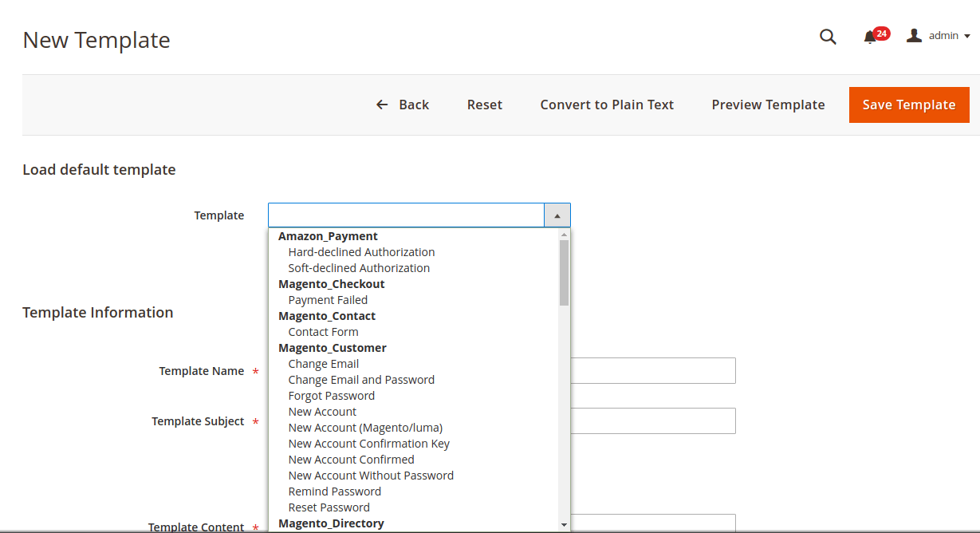Focus the Template Name input field
The width and height of the screenshot is (980, 533).
pyautogui.click(x=653, y=371)
